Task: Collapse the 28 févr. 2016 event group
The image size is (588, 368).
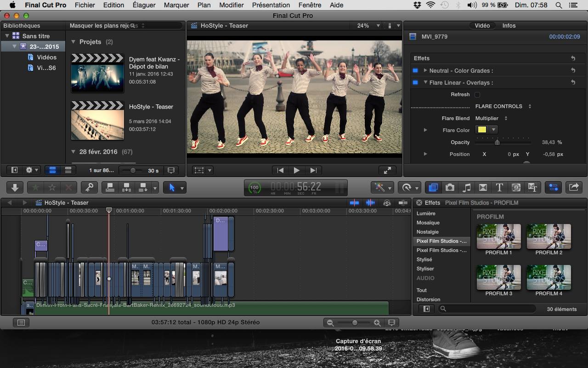Action: click(x=73, y=152)
